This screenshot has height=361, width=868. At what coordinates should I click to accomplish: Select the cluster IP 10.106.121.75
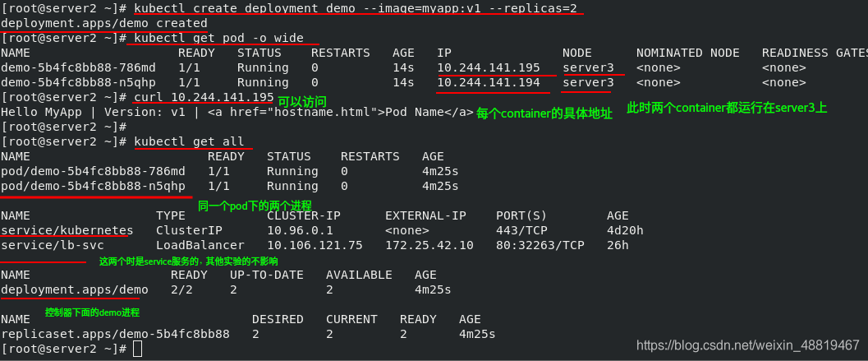(x=315, y=245)
